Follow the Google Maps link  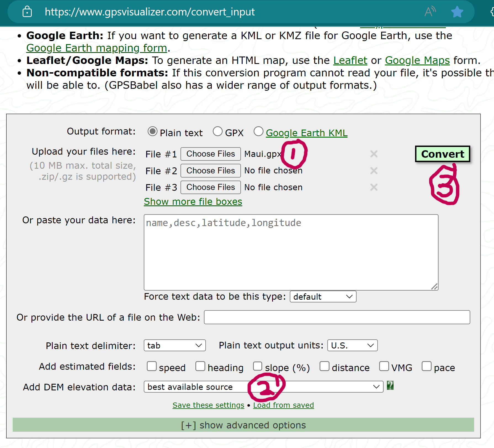(417, 60)
